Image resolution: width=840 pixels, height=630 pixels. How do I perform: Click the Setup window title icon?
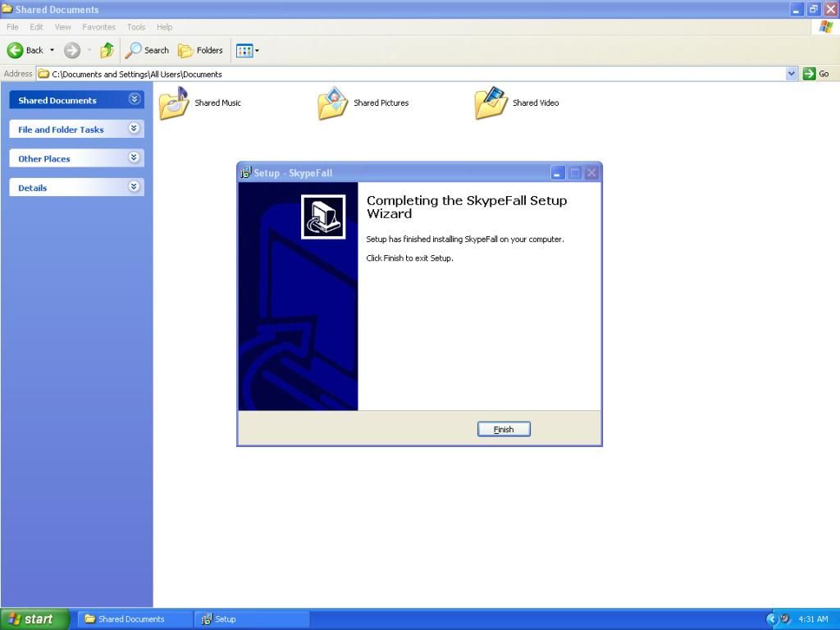245,172
